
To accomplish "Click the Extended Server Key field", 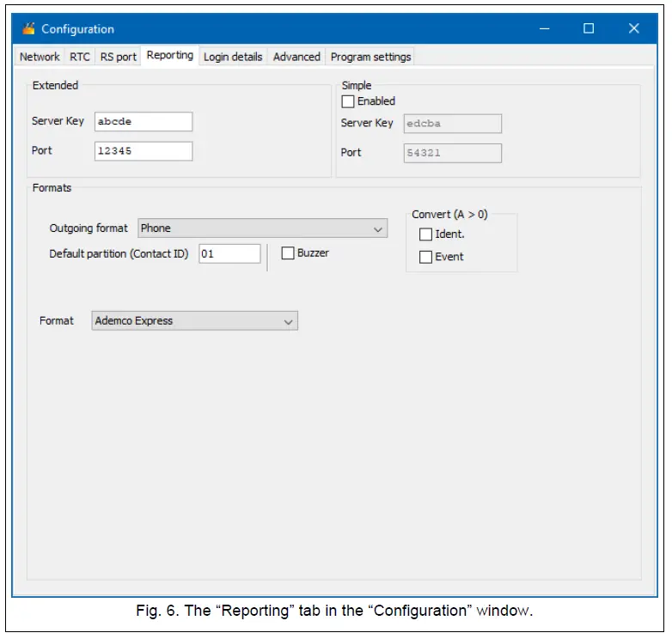I will click(144, 122).
